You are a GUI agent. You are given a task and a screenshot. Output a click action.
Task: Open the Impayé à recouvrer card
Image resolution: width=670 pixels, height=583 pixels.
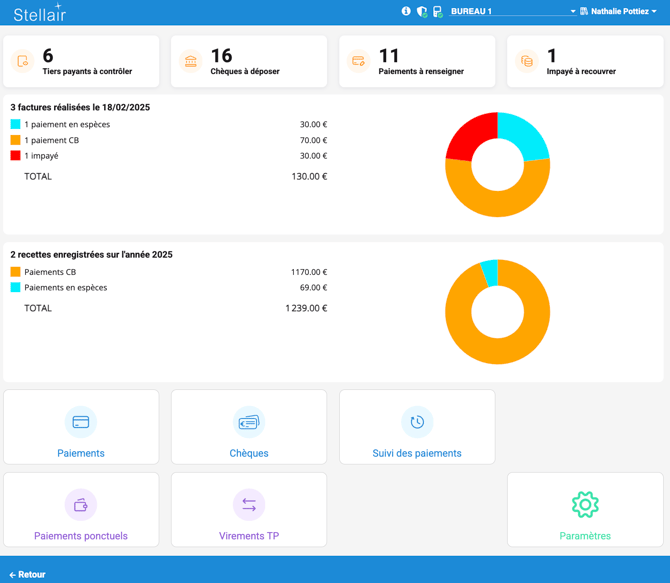(585, 62)
